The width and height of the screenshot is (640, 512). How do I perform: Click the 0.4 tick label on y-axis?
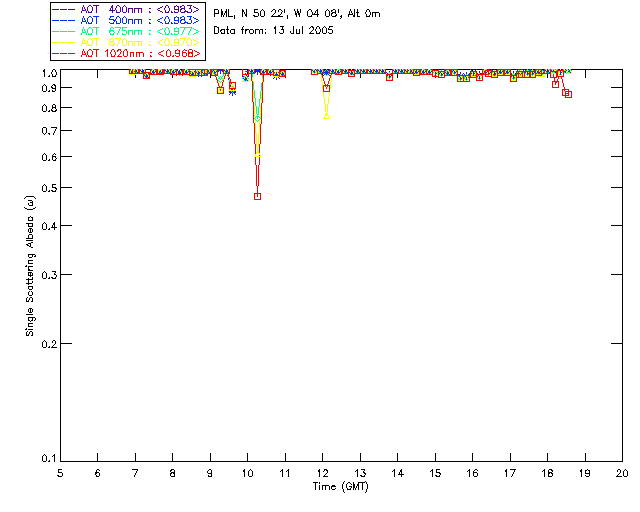point(49,226)
